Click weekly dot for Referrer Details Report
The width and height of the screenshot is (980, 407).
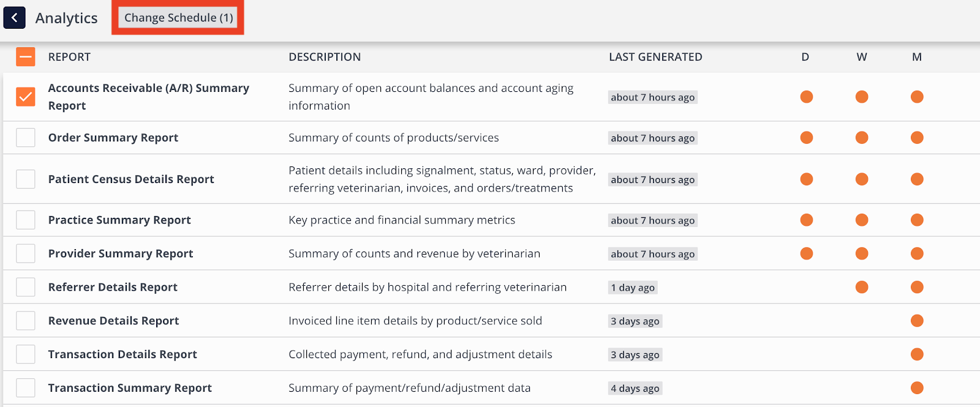coord(862,287)
